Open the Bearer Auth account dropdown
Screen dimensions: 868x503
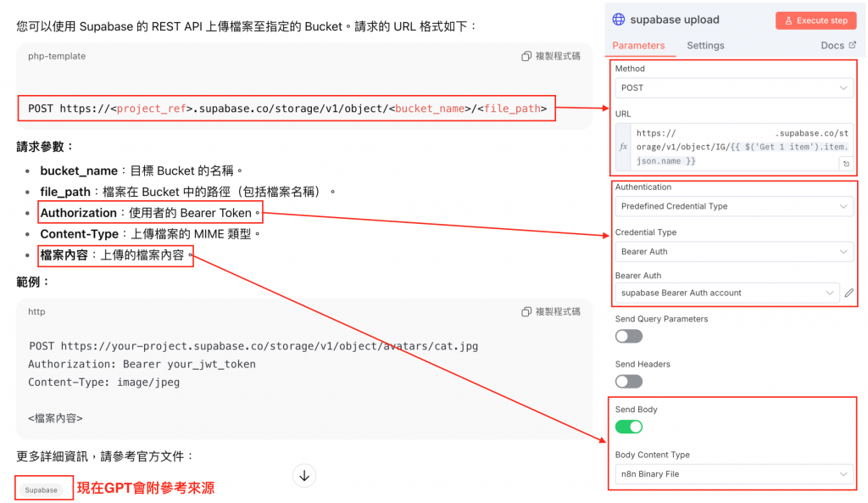click(x=727, y=293)
